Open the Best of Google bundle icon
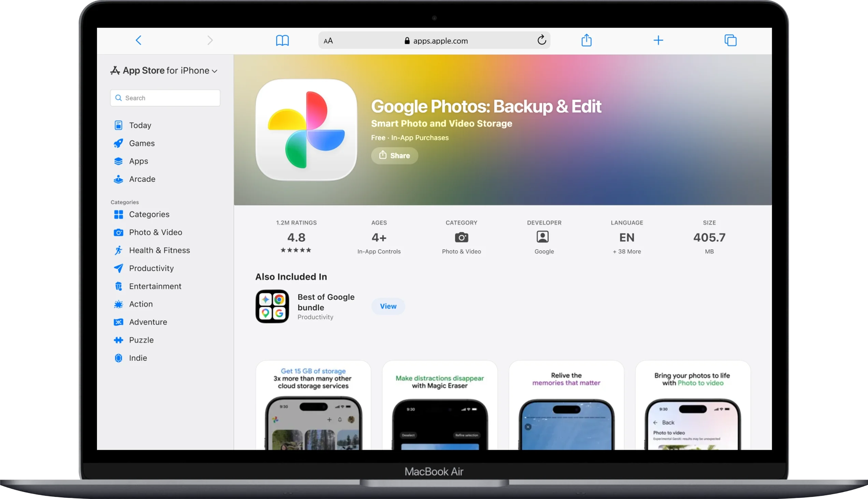Screen dimensions: 868x499 272,306
